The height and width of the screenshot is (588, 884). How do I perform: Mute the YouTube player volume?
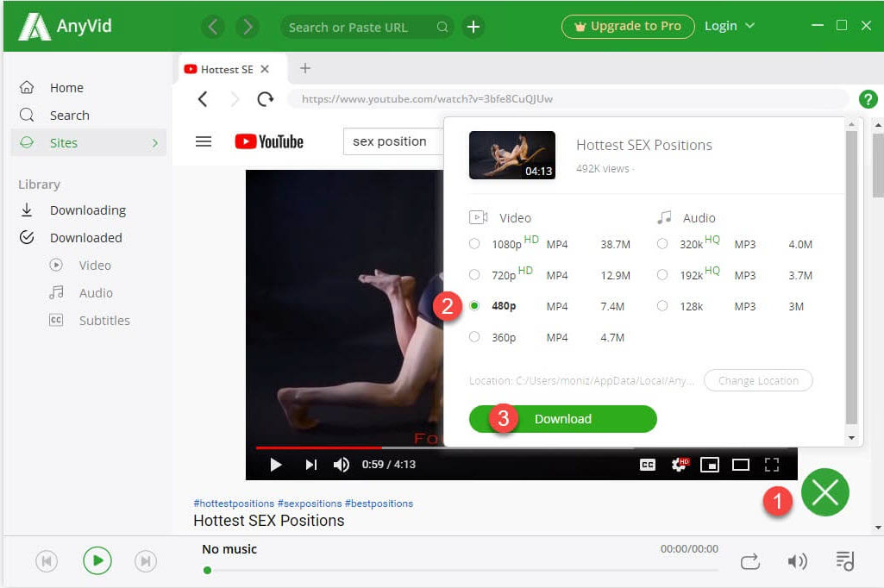pyautogui.click(x=341, y=465)
